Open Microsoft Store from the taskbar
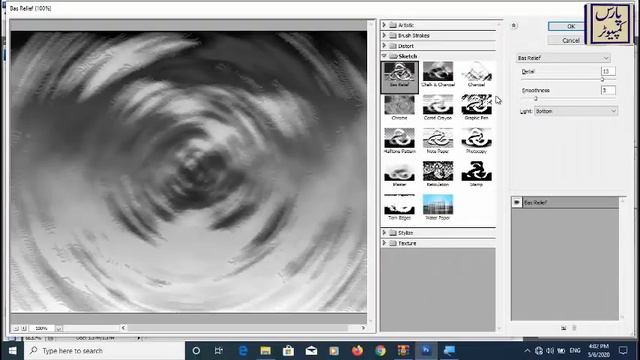 (289, 351)
